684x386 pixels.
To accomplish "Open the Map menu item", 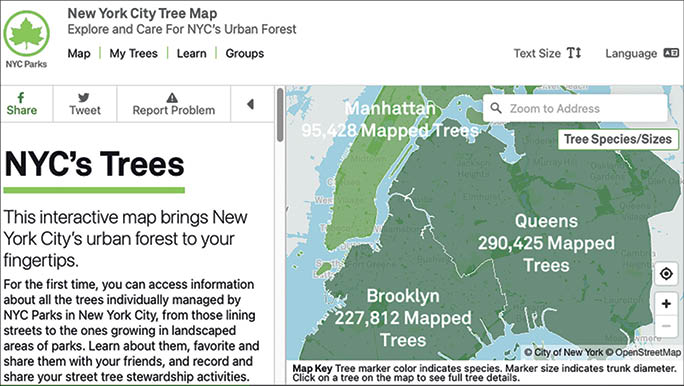I will [x=79, y=53].
